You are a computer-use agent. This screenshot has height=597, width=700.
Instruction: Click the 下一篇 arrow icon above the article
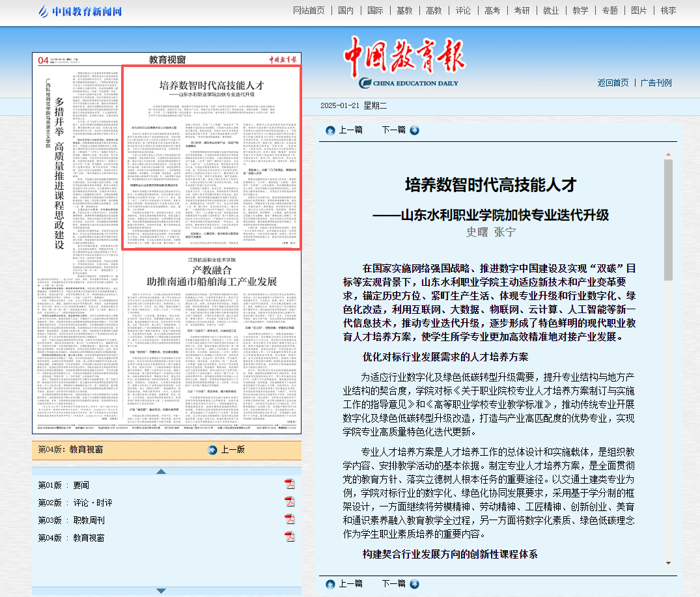415,130
